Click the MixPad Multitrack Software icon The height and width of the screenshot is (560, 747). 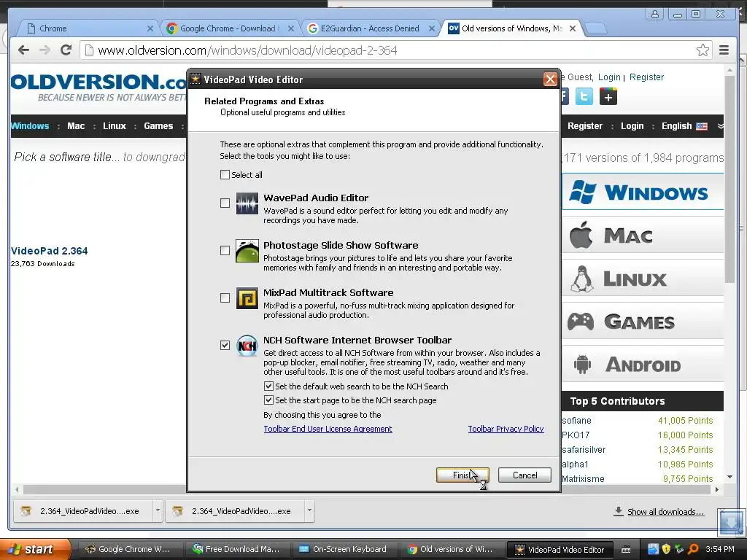(247, 298)
